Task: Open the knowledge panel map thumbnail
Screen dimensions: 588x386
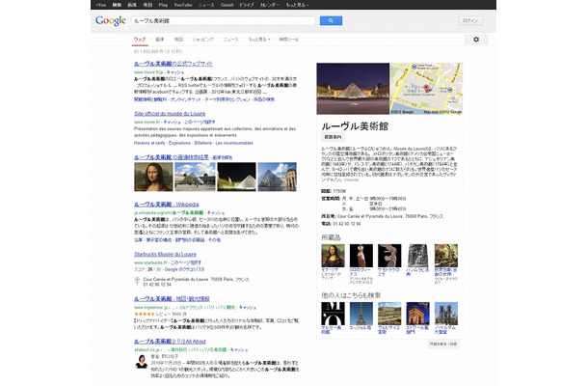Action: point(426,89)
